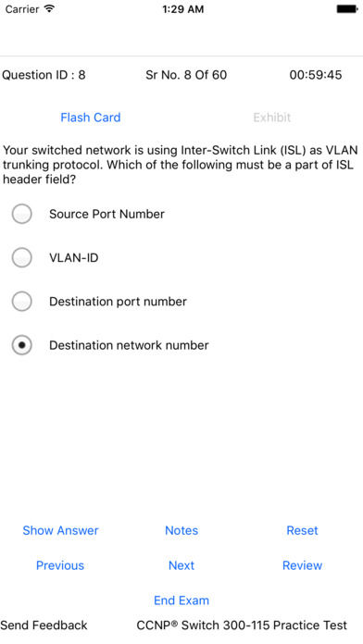Screen dimensions: 363x644
Task: Reset the current answer selection
Action: 302,530
